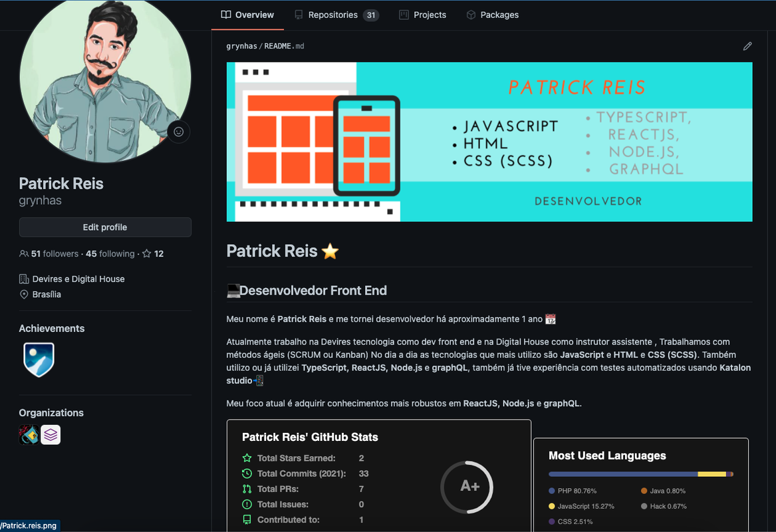
Task: Click the grynhas username under profile name
Action: pyautogui.click(x=40, y=200)
